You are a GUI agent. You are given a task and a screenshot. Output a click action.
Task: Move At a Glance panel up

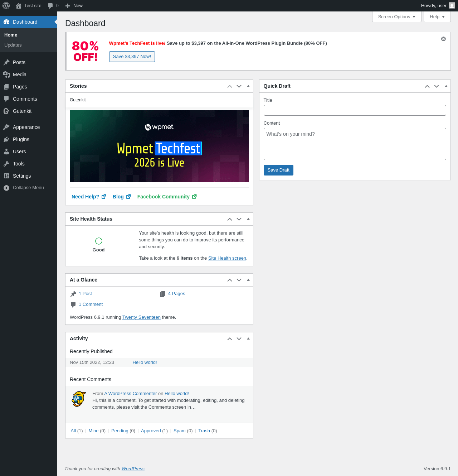point(230,280)
